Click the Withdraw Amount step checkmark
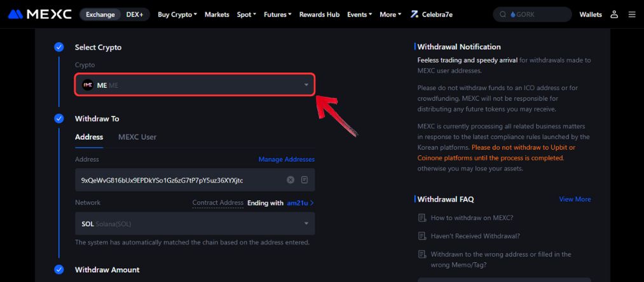This screenshot has height=282, width=644. pyautogui.click(x=58, y=270)
